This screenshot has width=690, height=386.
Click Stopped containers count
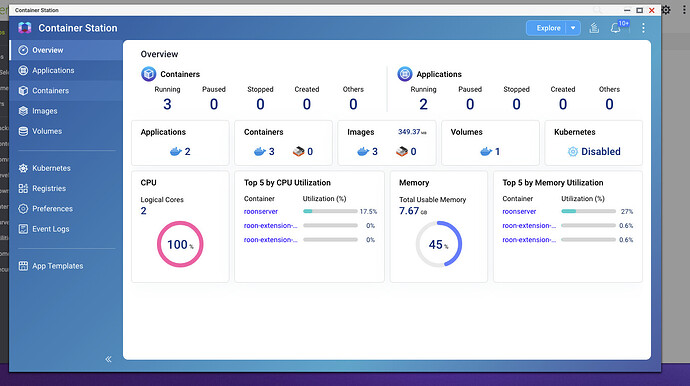tap(260, 104)
